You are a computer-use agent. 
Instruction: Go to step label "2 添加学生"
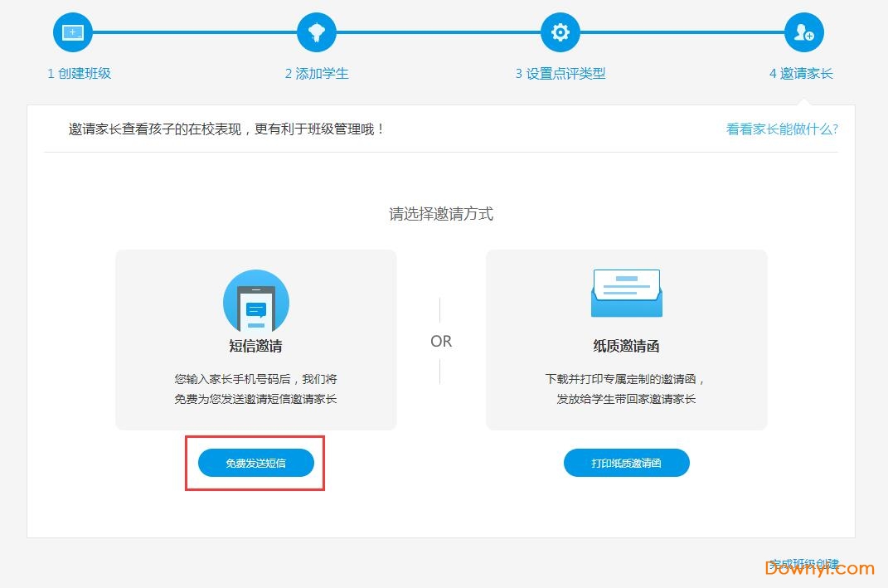point(317,73)
